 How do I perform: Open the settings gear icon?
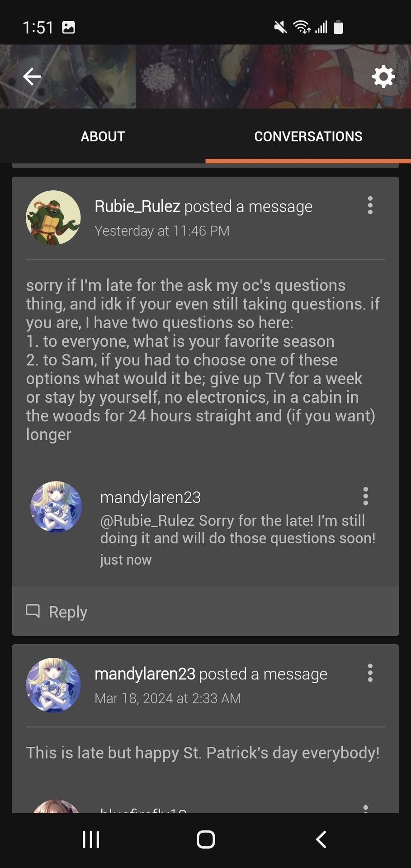click(383, 76)
